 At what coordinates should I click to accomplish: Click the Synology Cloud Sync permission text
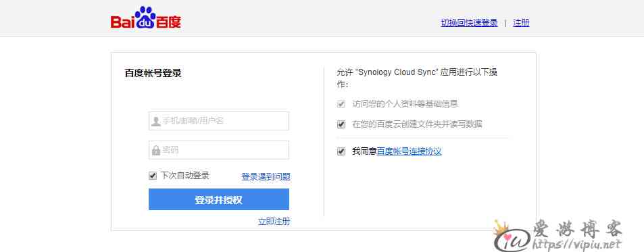click(x=417, y=78)
